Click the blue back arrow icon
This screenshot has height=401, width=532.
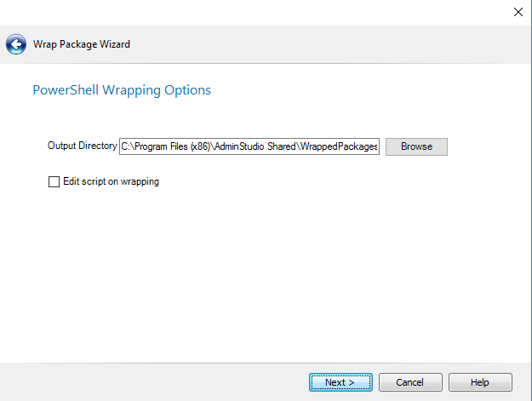click(15, 43)
